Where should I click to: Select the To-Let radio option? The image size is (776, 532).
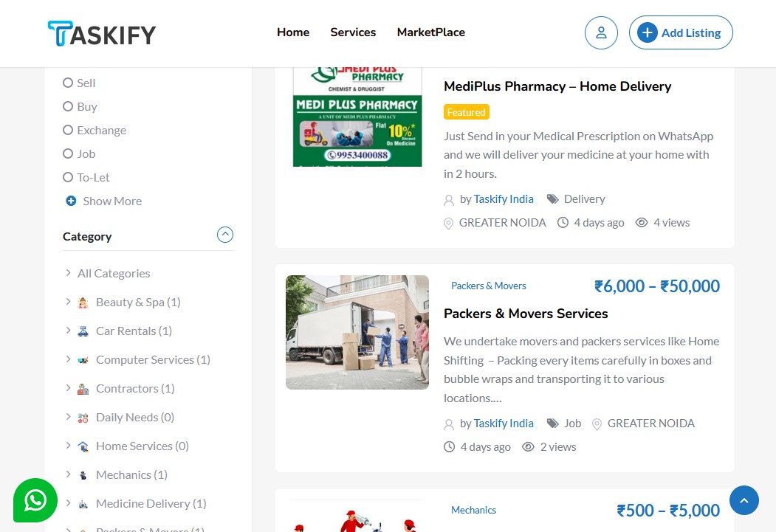pos(68,177)
